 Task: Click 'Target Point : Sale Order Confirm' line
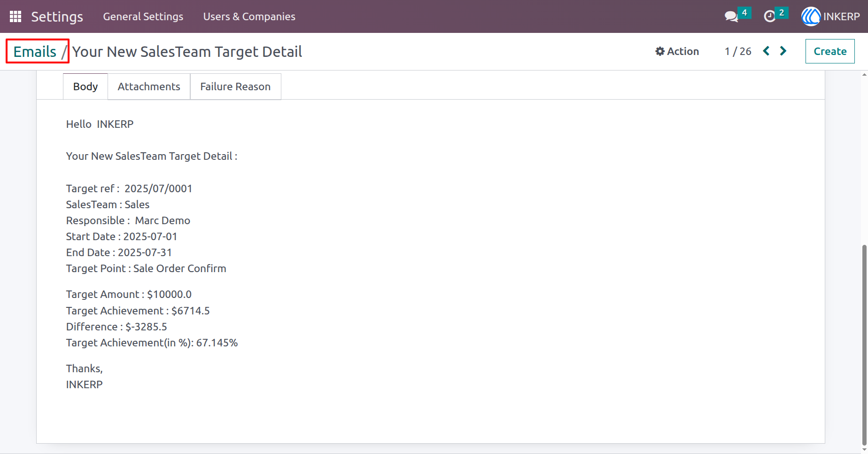[146, 268]
